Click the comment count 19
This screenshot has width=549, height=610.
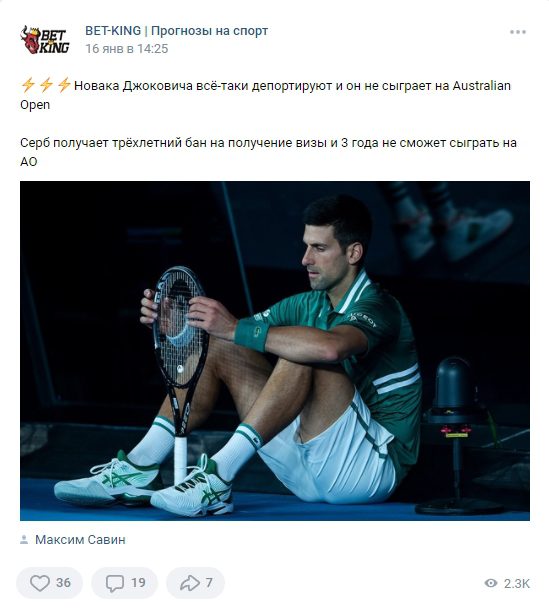[x=138, y=583]
